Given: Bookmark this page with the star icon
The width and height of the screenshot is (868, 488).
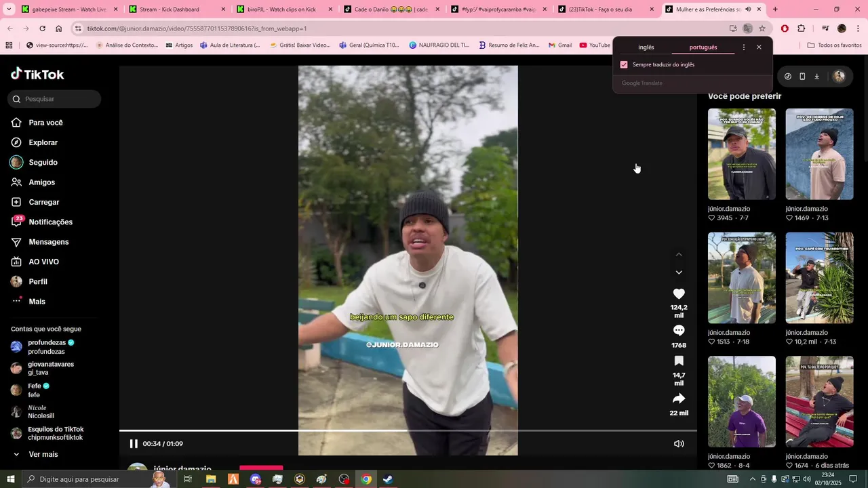Looking at the screenshot, I should pos(762,28).
